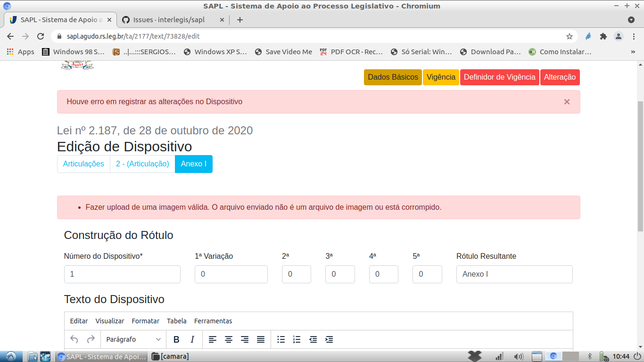
Task: Switch to the Issues interlegis/sapl browser tab
Action: point(173,20)
